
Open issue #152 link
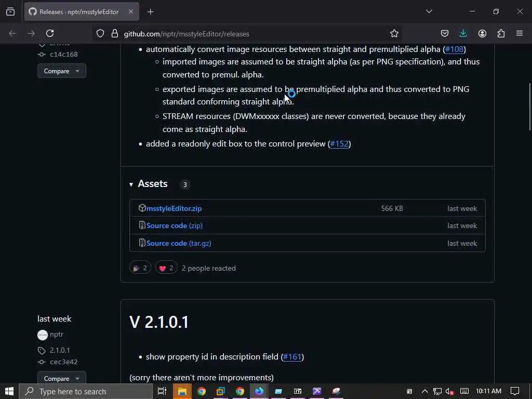click(x=339, y=144)
